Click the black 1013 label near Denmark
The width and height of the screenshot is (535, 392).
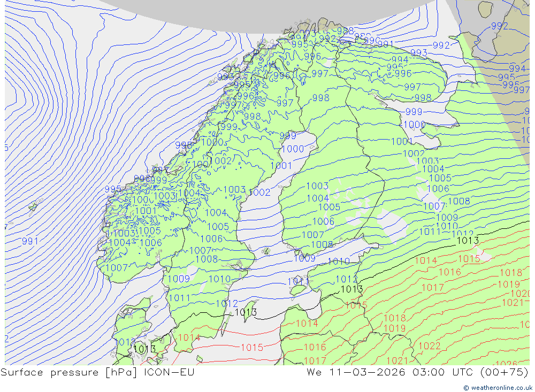pos(144,349)
